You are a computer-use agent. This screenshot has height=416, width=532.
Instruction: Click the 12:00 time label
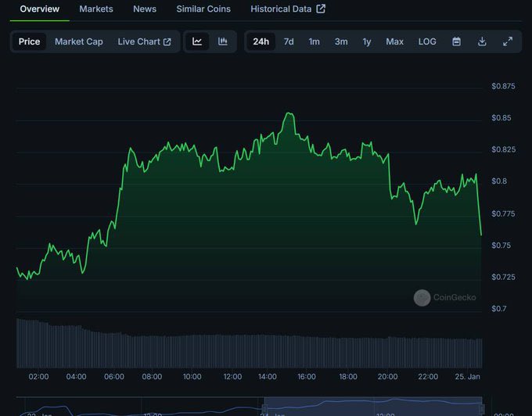pyautogui.click(x=232, y=377)
